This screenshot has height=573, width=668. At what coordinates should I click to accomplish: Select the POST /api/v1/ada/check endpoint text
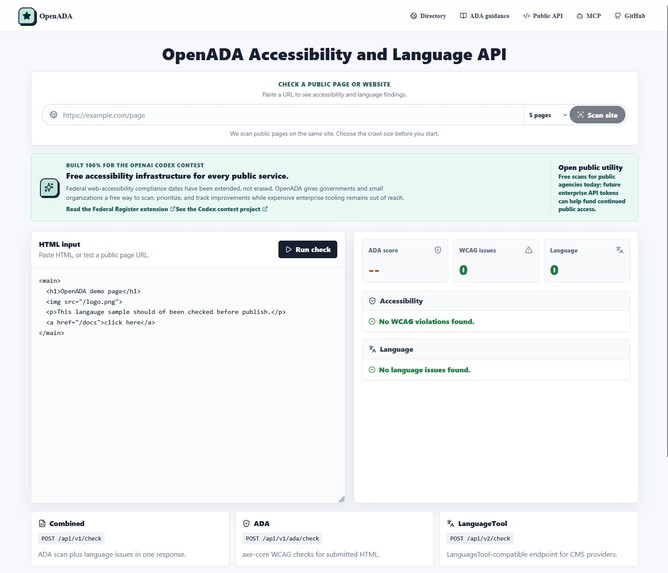pos(282,538)
